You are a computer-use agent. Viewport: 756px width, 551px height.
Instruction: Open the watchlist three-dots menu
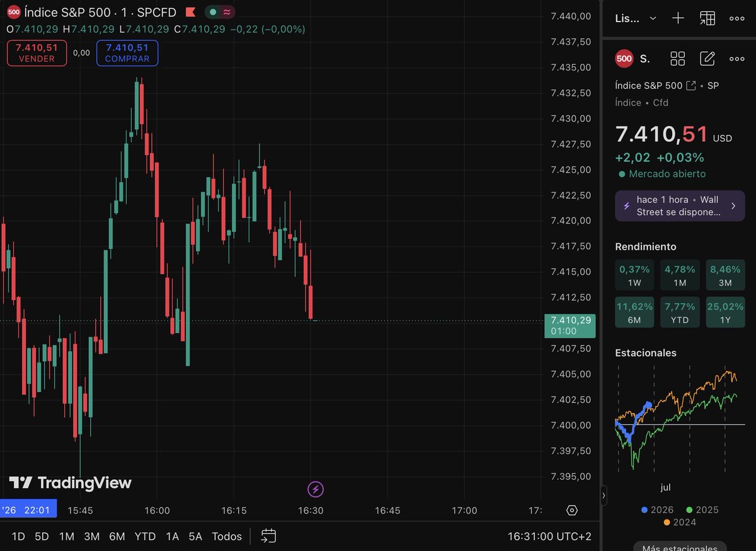(737, 18)
